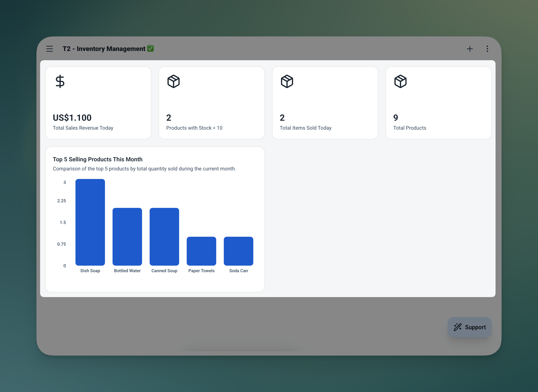Image resolution: width=538 pixels, height=392 pixels.
Task: Click the box icon on Products with Stock card
Action: pos(173,82)
